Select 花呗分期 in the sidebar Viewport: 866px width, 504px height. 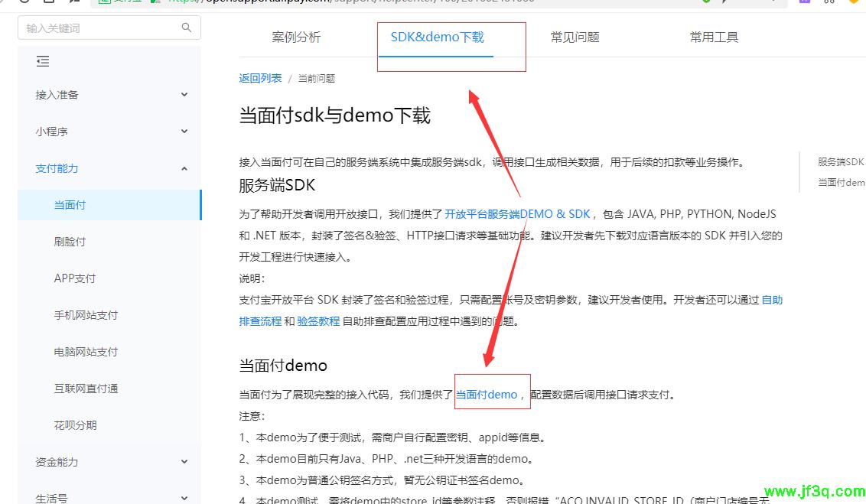coord(75,425)
